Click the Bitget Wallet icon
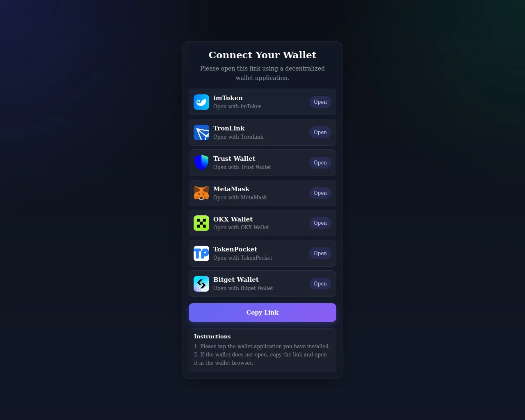This screenshot has width=525, height=420. tap(201, 284)
